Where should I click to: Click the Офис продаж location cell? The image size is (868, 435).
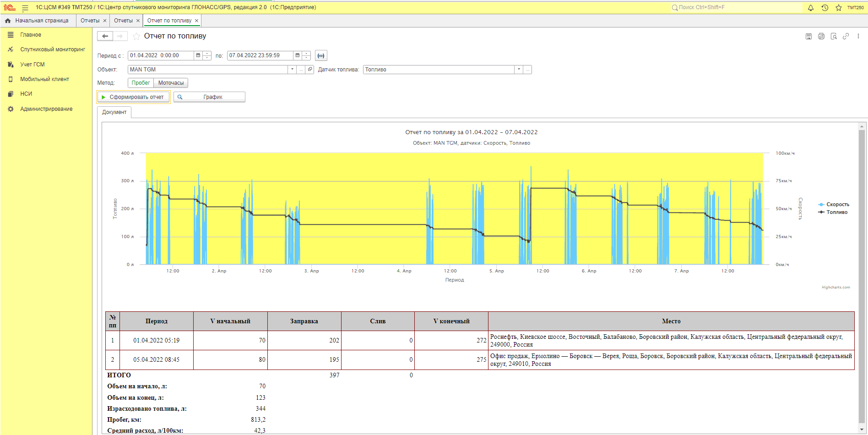671,360
